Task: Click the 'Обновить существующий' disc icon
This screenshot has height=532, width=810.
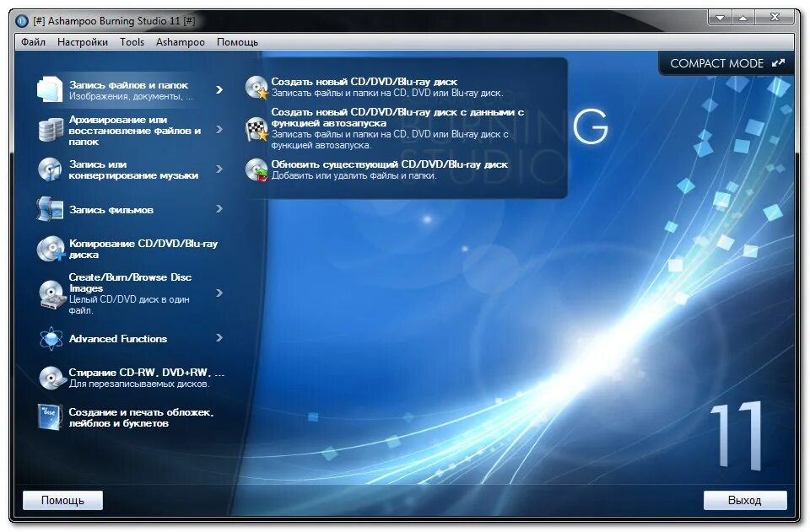Action: (x=256, y=169)
